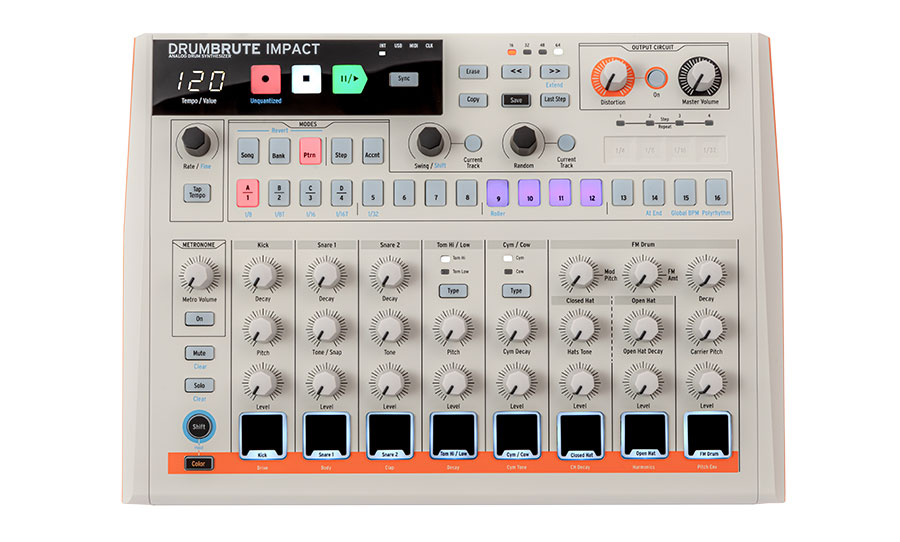Tap the Tom Hi / Low pad

453,436
